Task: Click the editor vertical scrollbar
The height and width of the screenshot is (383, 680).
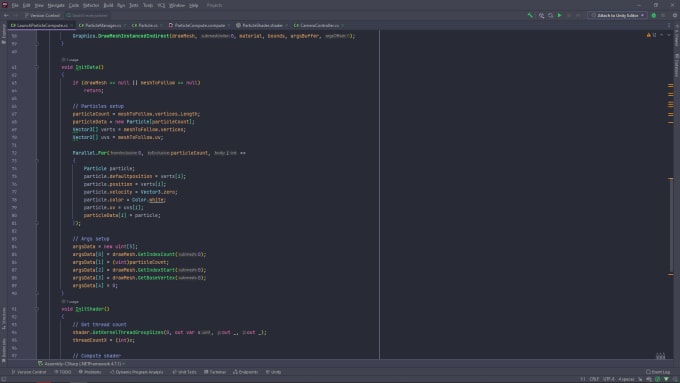Action: [x=671, y=226]
